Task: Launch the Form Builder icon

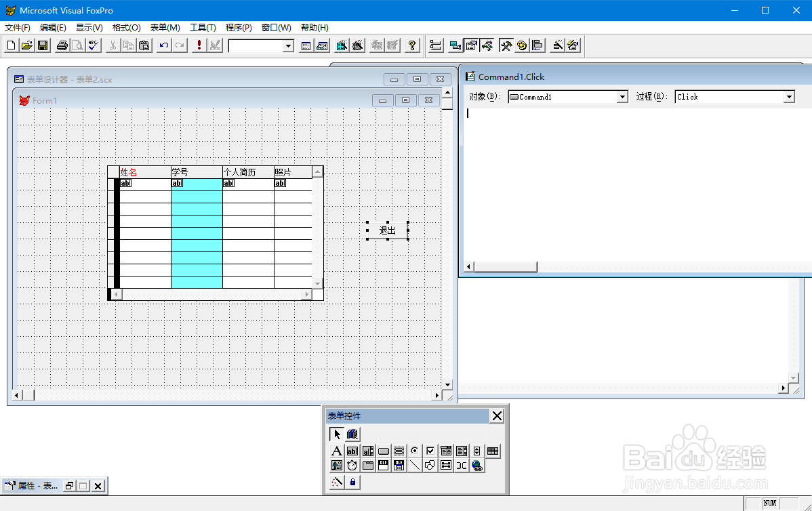Action: 557,45
